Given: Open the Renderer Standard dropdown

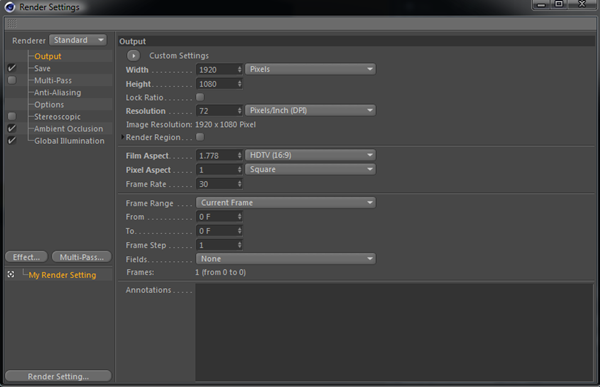Looking at the screenshot, I should coord(78,40).
